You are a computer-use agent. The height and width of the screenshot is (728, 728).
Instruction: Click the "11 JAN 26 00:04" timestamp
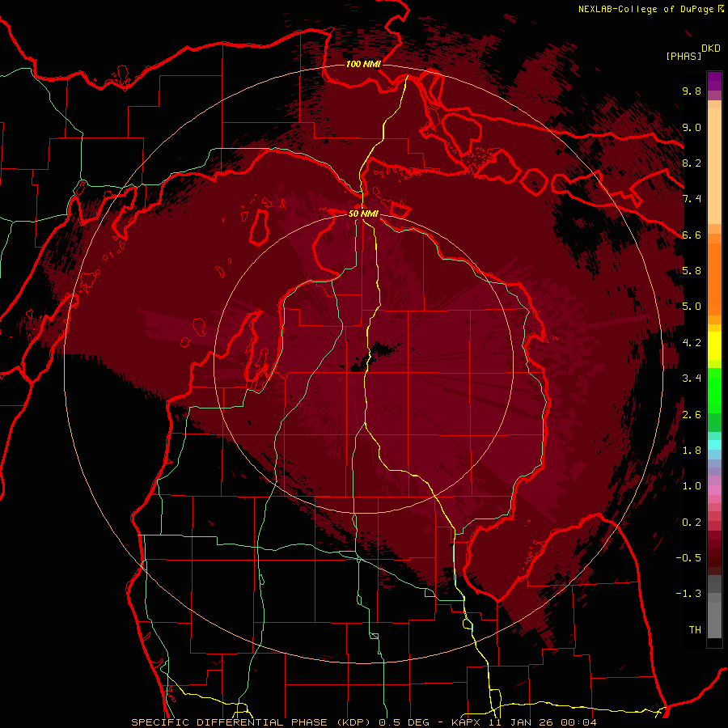tap(542, 722)
